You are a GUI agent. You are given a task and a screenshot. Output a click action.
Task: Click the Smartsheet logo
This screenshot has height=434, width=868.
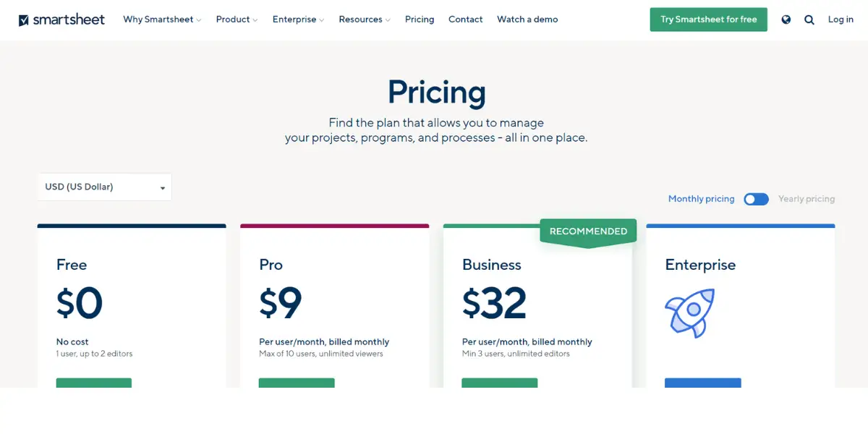pos(61,20)
